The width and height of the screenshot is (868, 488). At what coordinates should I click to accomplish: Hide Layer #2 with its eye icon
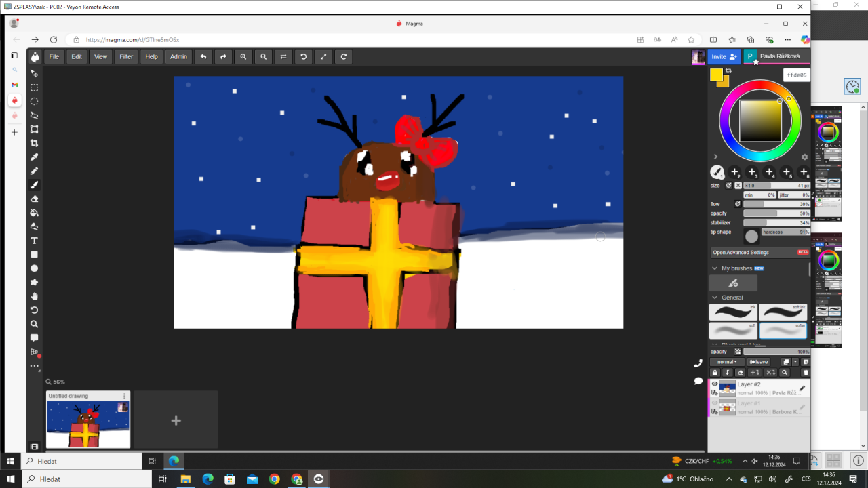point(715,384)
